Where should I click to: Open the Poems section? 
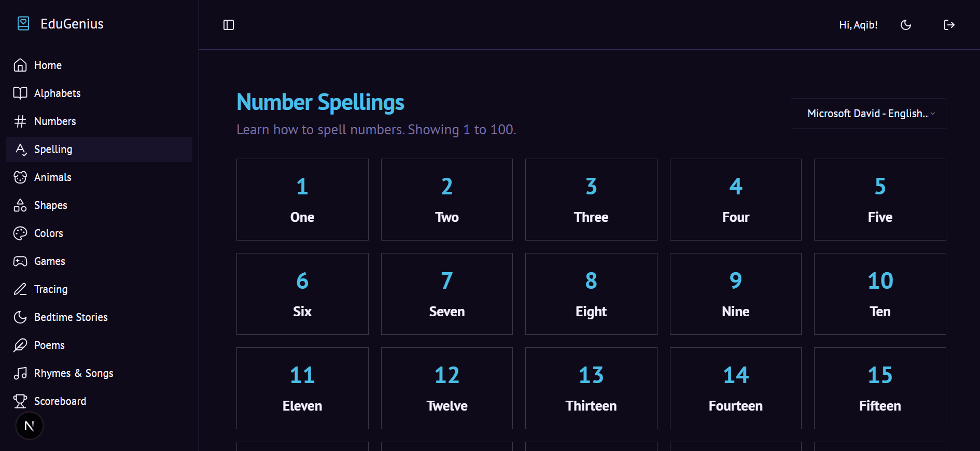[x=49, y=345]
